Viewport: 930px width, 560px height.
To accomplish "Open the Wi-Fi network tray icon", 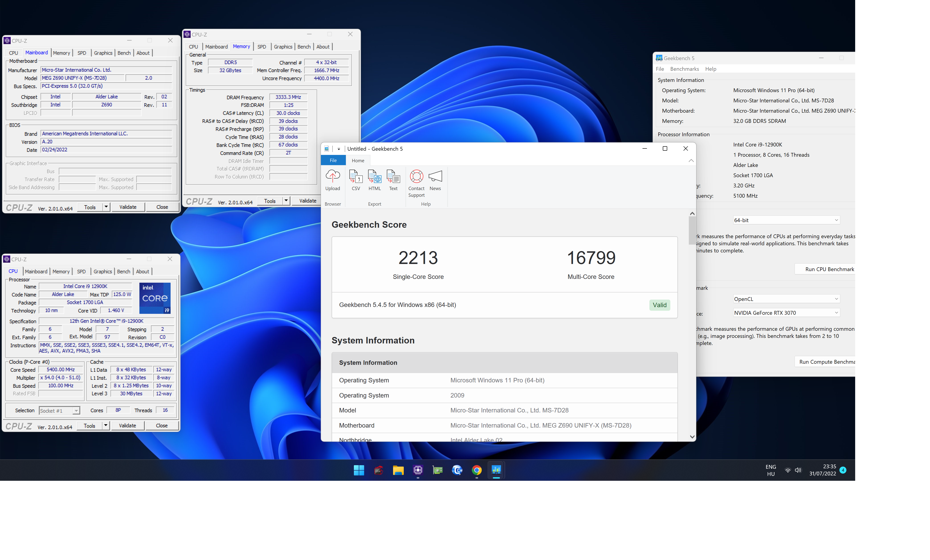I will click(x=788, y=470).
